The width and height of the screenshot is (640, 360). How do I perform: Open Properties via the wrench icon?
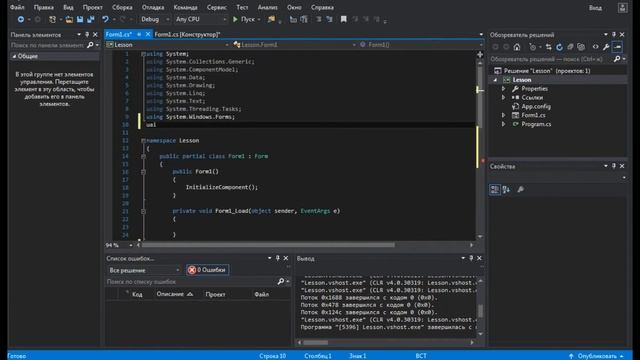[x=606, y=47]
